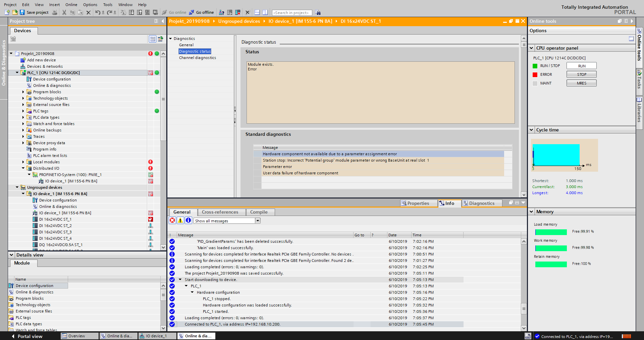The height and width of the screenshot is (340, 644).
Task: Collapse the CPU operator panel section
Action: tap(532, 48)
